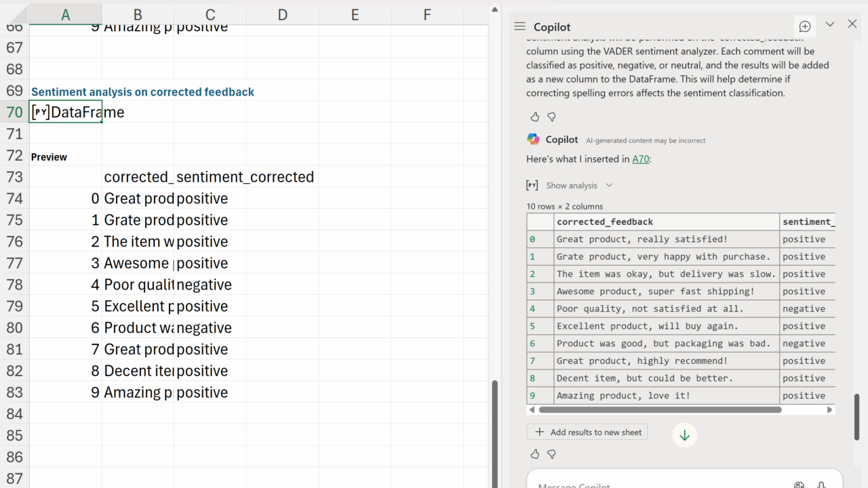
Task: Dislike the latest response below the table
Action: [x=551, y=454]
